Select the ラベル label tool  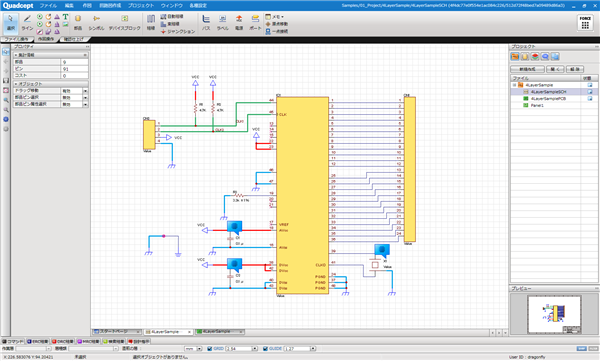223,23
